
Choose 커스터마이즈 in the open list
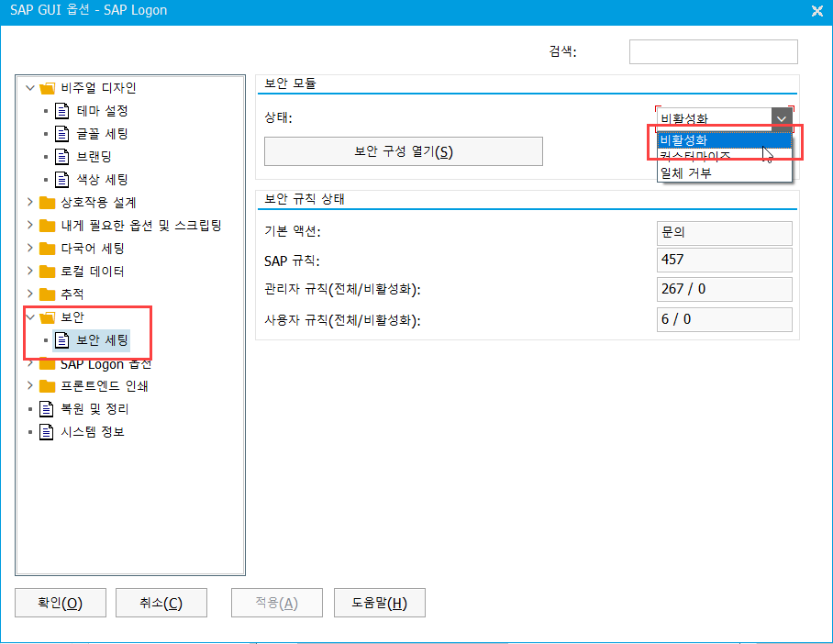click(x=724, y=156)
